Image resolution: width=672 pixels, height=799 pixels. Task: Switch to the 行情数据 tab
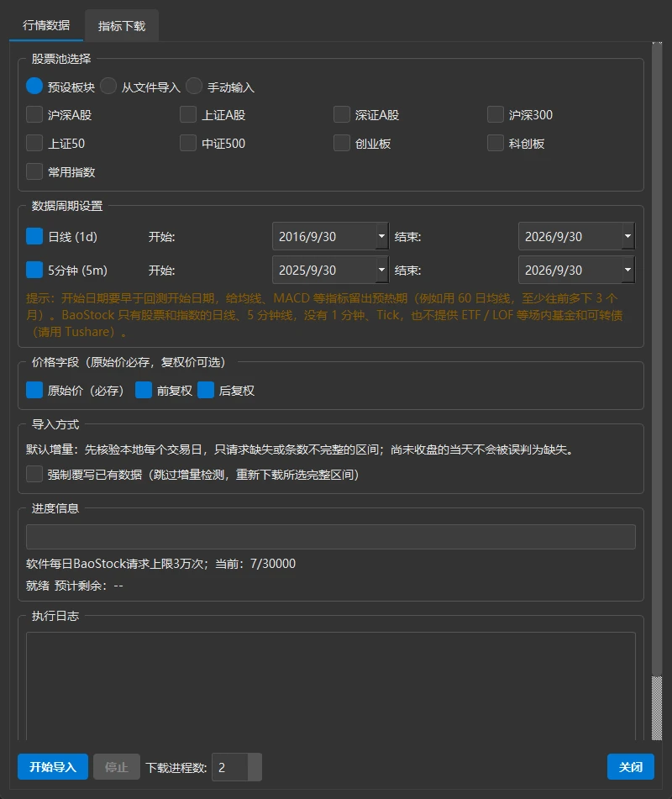[x=46, y=25]
